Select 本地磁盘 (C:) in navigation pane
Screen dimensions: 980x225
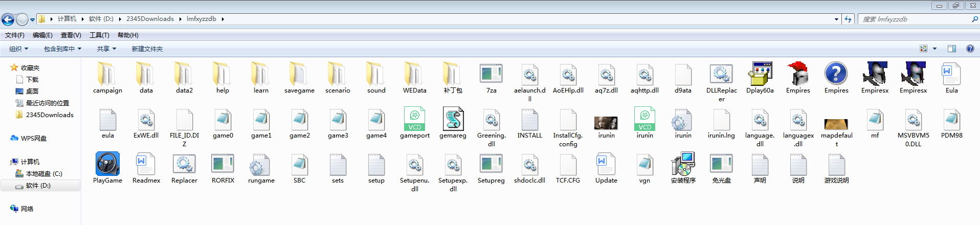click(x=44, y=174)
